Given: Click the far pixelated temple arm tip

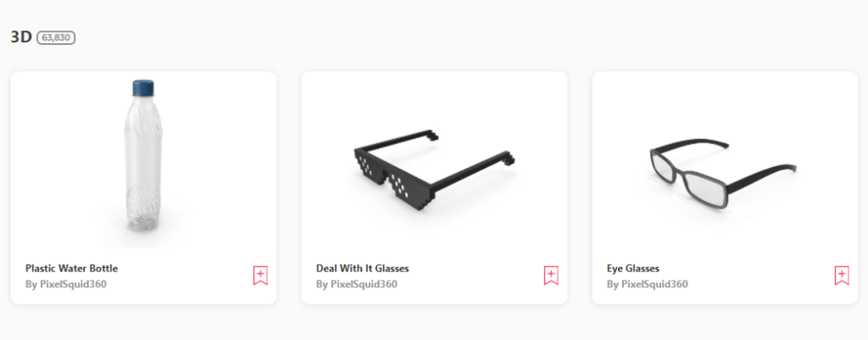Looking at the screenshot, I should [431, 135].
